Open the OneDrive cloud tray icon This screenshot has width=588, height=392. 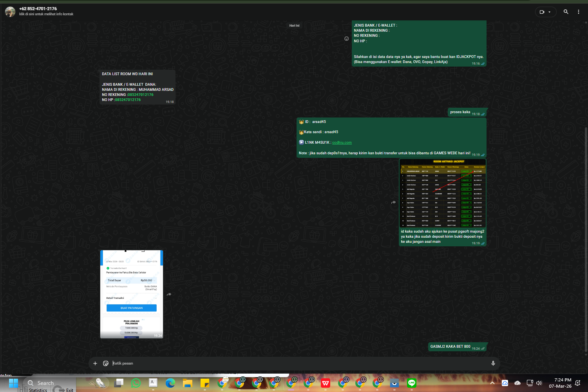517,383
